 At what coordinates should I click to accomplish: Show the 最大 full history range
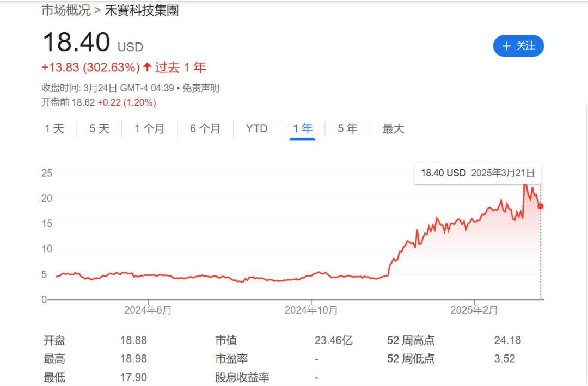(393, 129)
